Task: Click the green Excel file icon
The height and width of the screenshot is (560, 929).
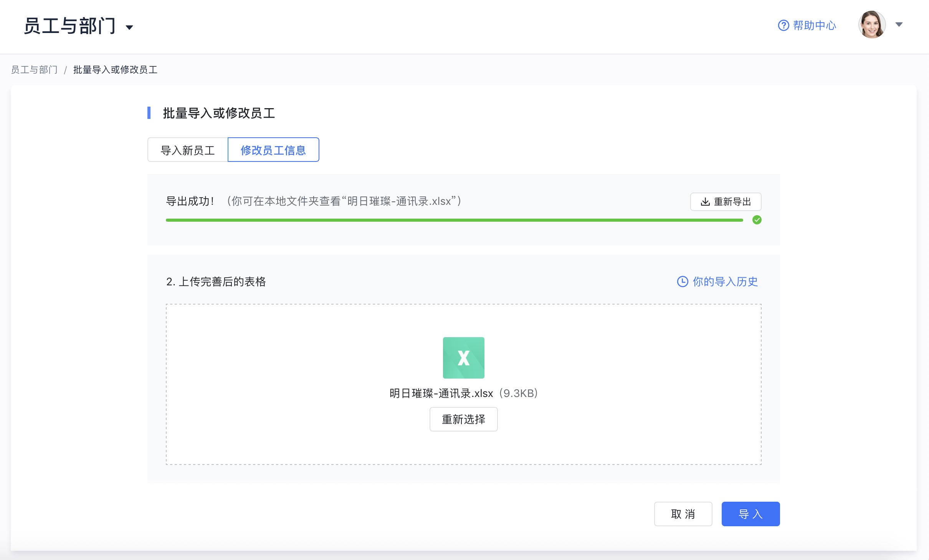Action: (463, 357)
